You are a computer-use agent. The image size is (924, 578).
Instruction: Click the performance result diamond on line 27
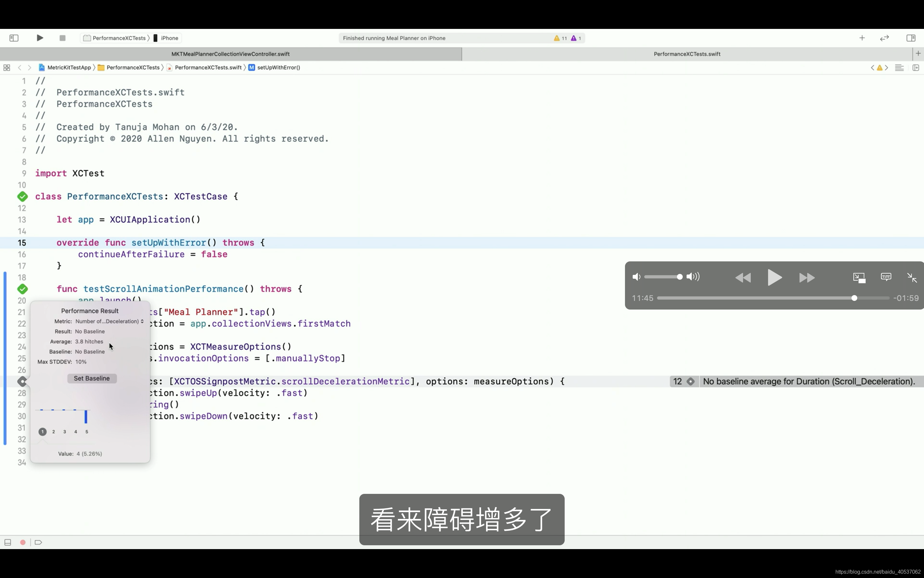22,381
